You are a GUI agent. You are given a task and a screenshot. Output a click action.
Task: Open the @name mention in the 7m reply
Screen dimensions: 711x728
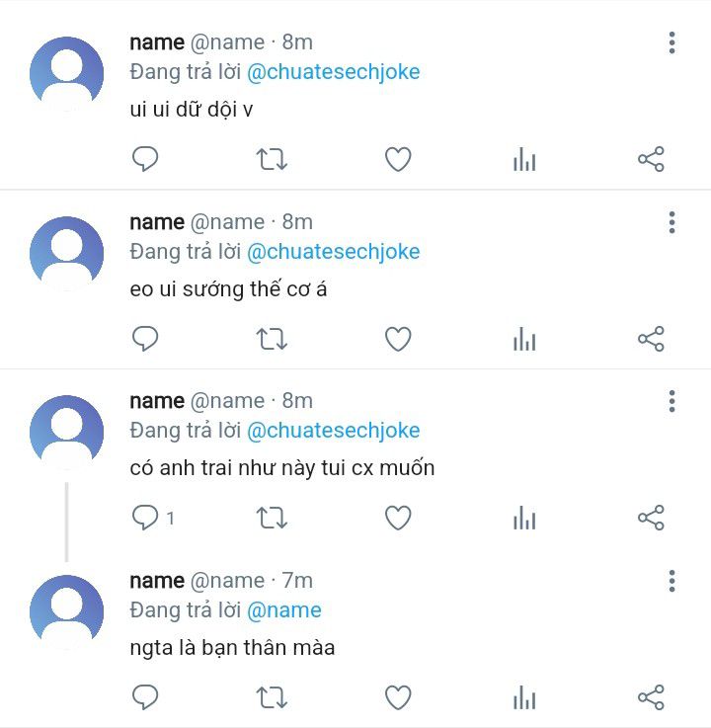pos(284,610)
